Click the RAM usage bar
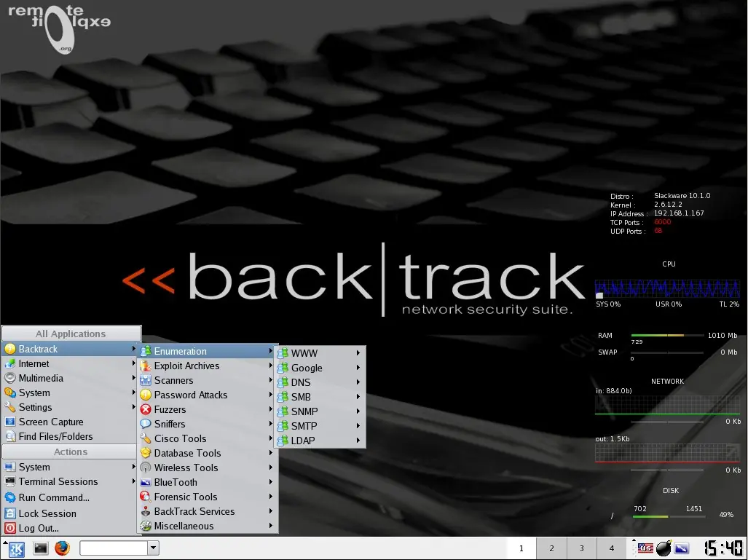The height and width of the screenshot is (560, 748). [667, 335]
